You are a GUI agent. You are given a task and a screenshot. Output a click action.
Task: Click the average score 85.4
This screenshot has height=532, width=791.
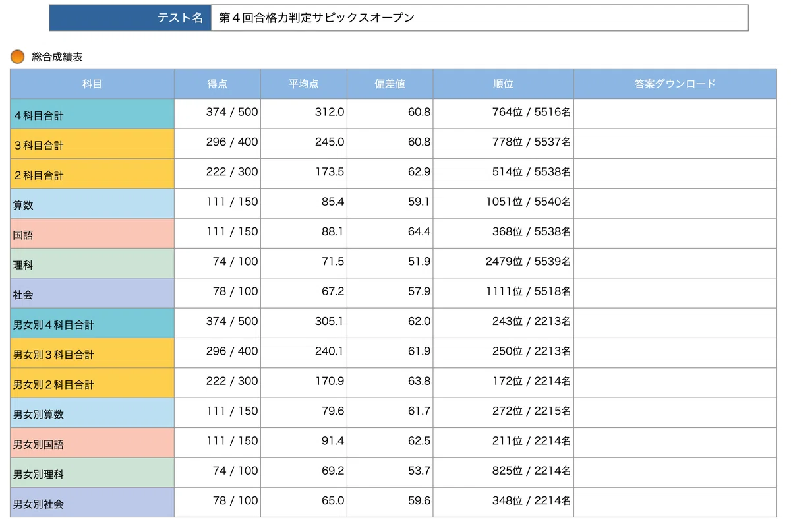click(333, 202)
